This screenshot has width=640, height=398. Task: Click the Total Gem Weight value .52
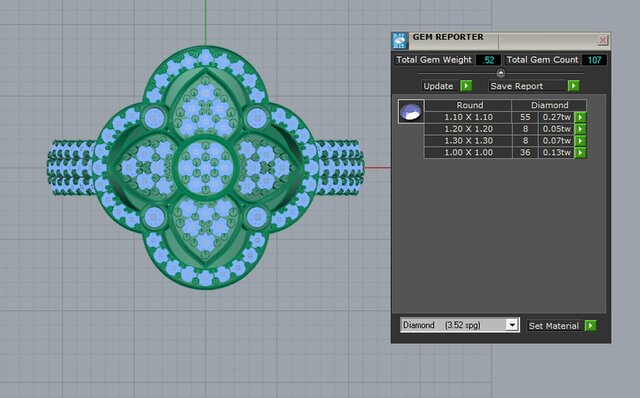[x=488, y=60]
